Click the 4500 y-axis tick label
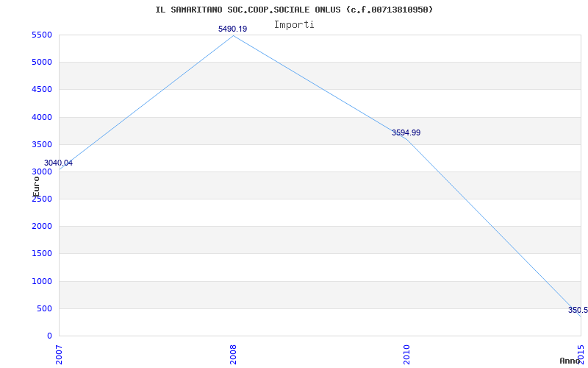The image size is (588, 368). [x=42, y=89]
